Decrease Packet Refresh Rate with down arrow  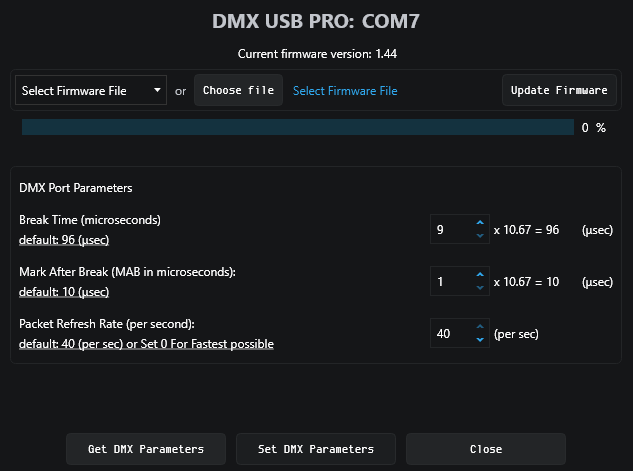tap(480, 339)
